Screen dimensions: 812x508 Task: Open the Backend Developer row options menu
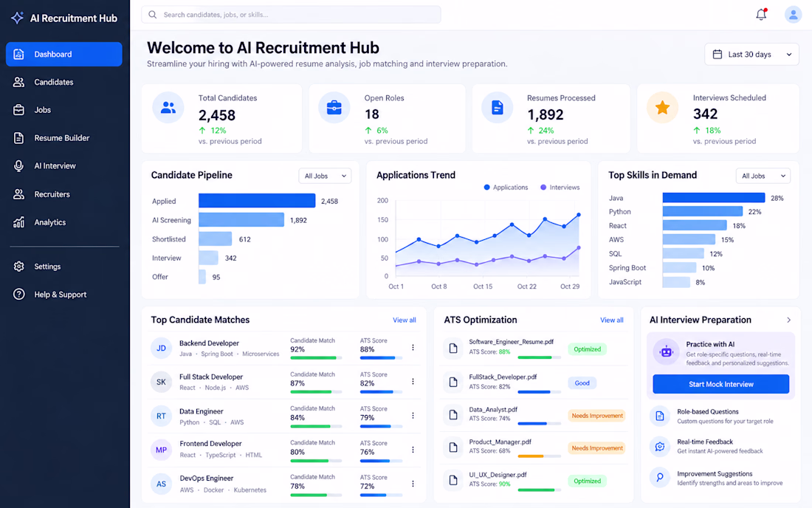pos(413,348)
